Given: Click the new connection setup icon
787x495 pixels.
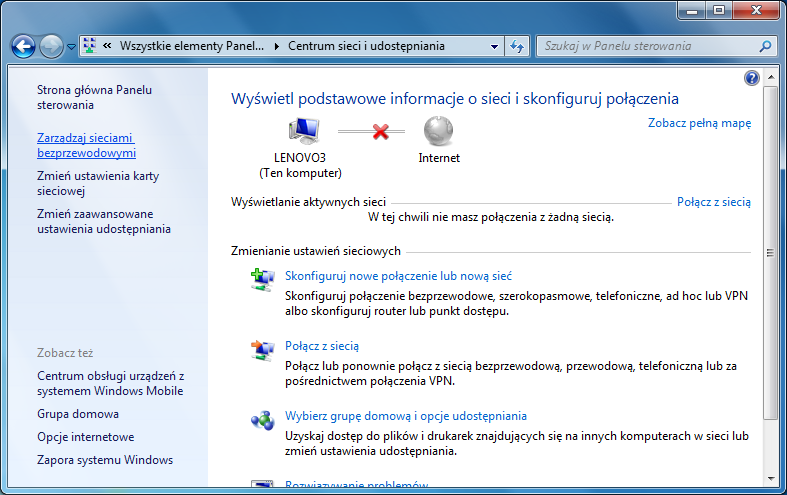Looking at the screenshot, I should pos(262,279).
